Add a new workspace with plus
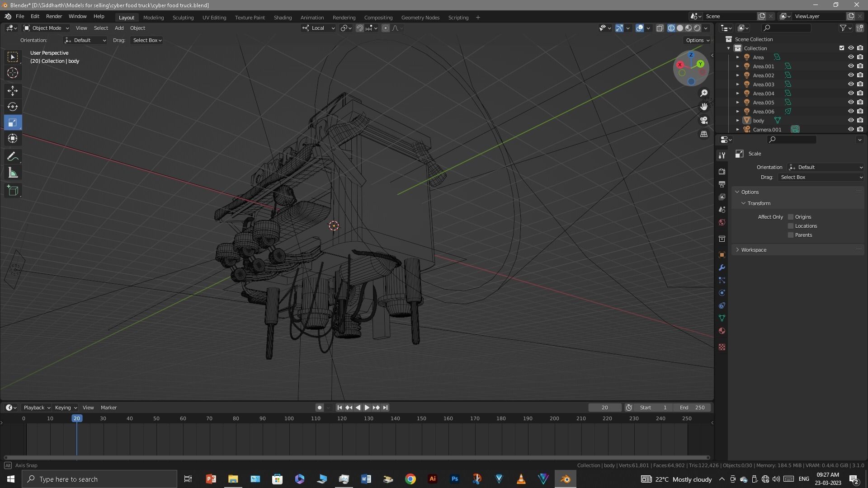 (x=478, y=18)
